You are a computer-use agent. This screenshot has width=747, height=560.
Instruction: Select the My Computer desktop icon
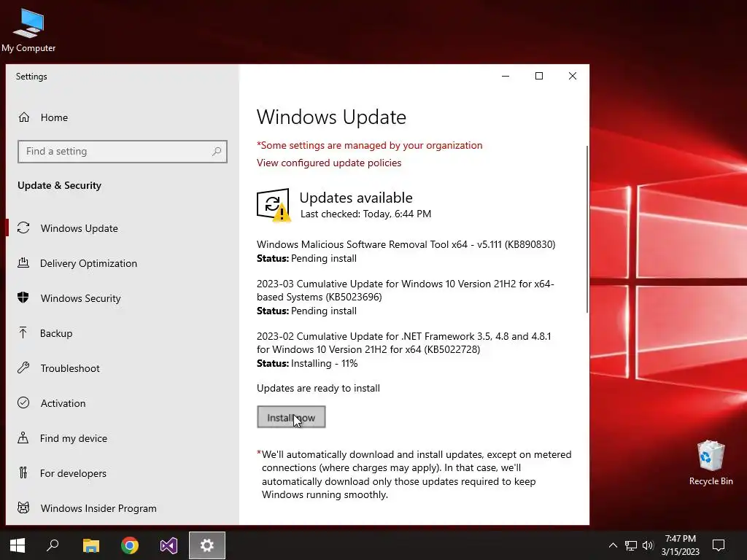28,31
